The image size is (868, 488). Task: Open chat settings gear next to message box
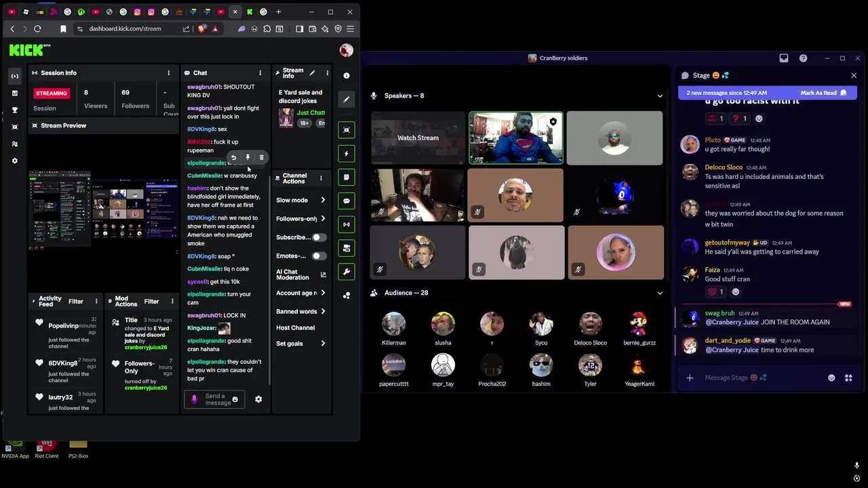tap(258, 399)
